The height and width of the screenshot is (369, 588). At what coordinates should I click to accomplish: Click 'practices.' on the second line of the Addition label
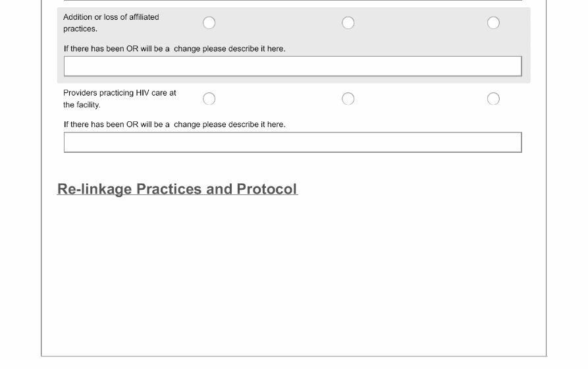point(80,29)
